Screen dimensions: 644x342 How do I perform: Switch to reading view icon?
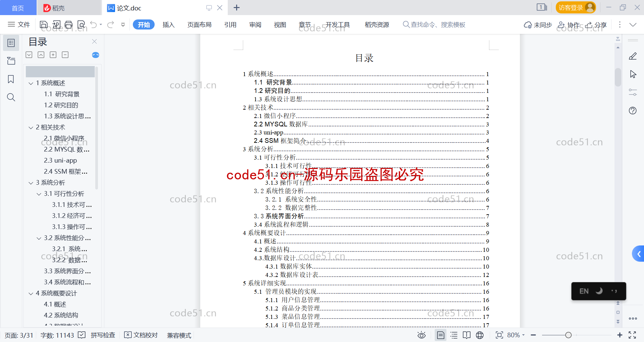(x=467, y=335)
